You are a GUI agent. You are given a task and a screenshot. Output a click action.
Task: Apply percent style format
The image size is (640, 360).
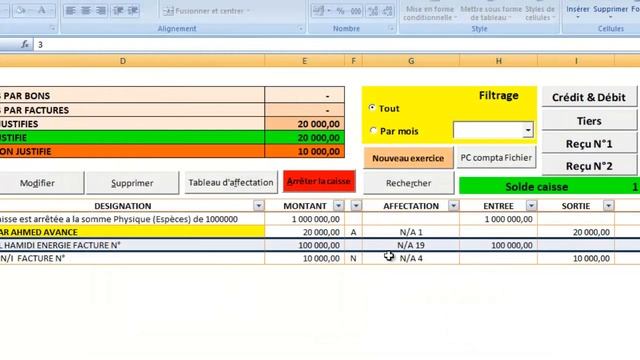pyautogui.click(x=340, y=11)
